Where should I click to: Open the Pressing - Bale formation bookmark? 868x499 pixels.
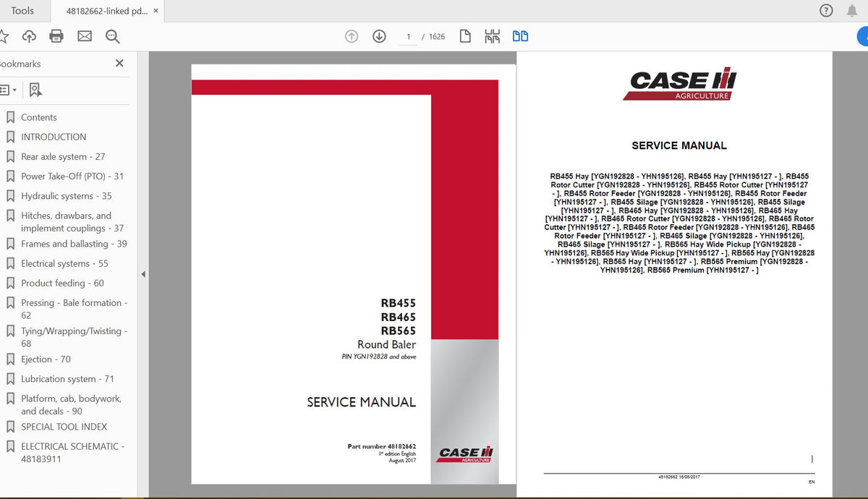pyautogui.click(x=74, y=309)
